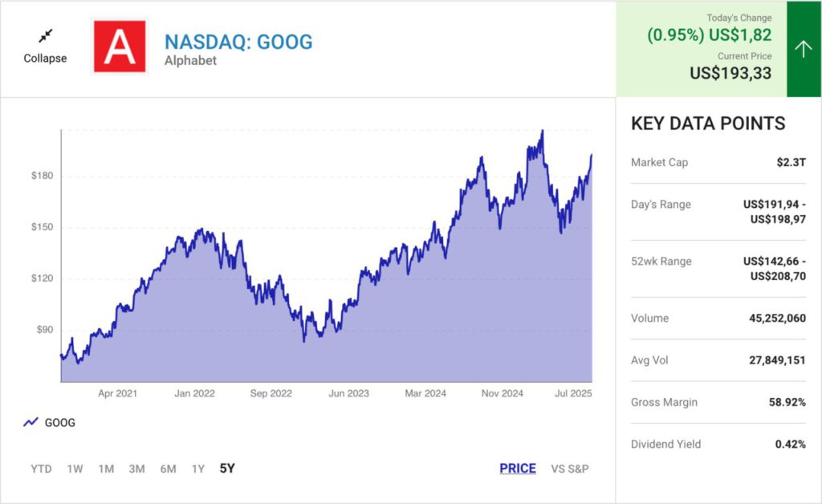Click the Alphabet company name

click(x=190, y=61)
